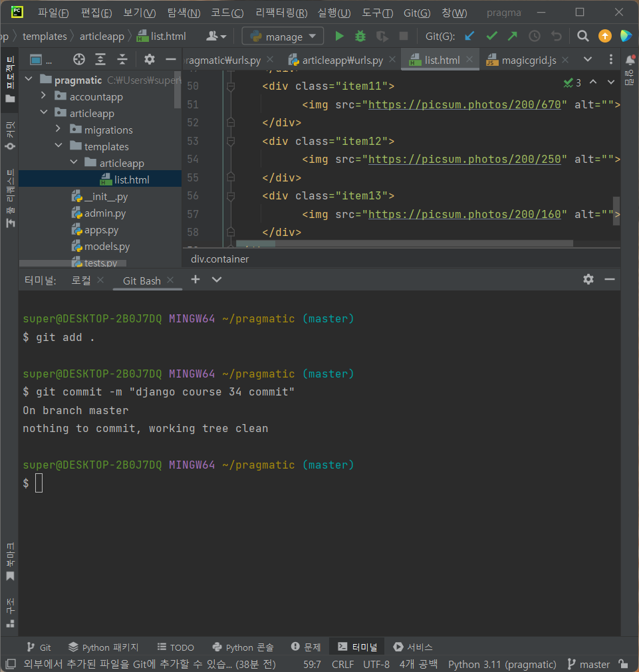Viewport: 639px width, 672px height.
Task: Click locate target icon in project panel
Action: tap(79, 60)
